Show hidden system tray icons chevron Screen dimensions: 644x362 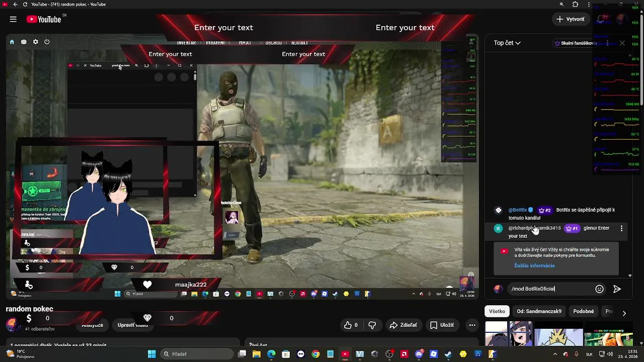(x=555, y=354)
